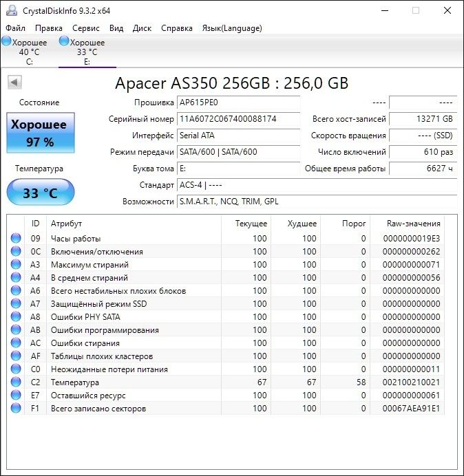The image size is (464, 476).
Task: Click the status orb for attribute C2 Температура
Action: coord(16,382)
